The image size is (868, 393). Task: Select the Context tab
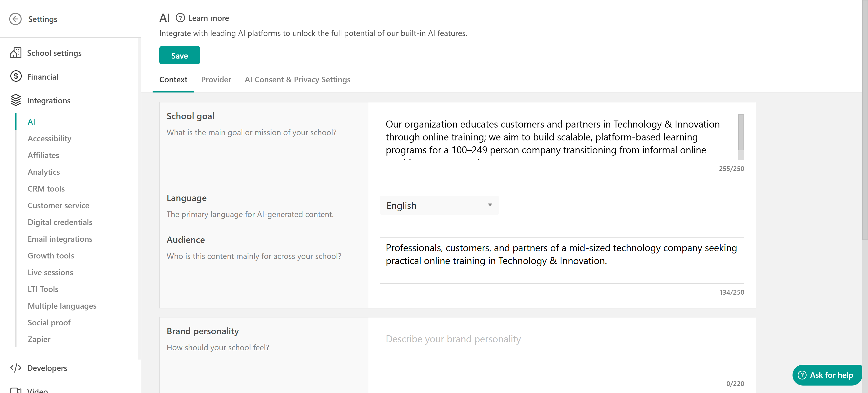173,80
